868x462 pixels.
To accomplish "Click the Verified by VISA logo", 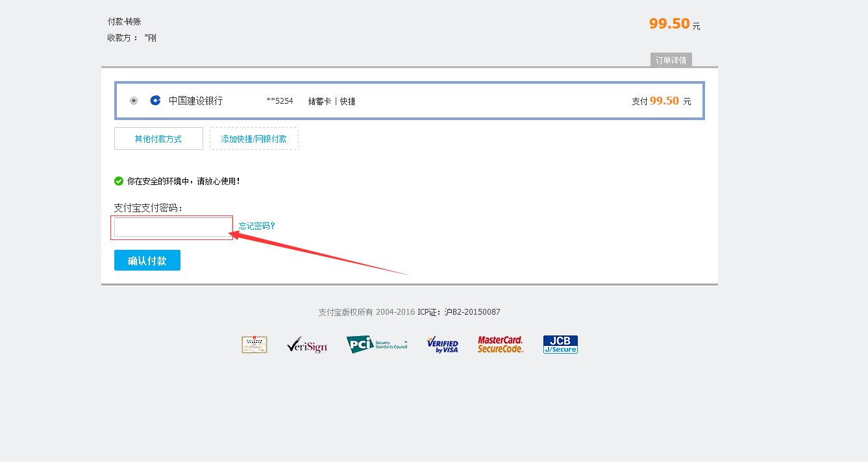I will pos(443,345).
